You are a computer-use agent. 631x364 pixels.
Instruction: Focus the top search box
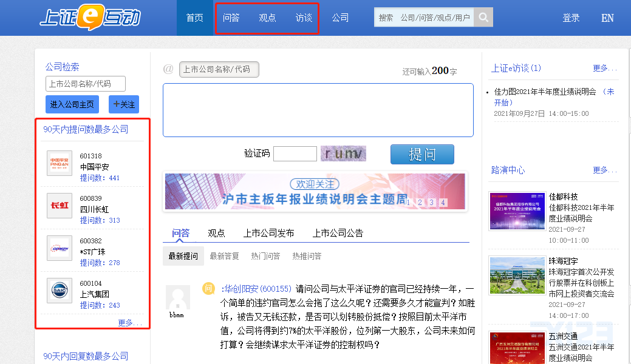point(424,18)
